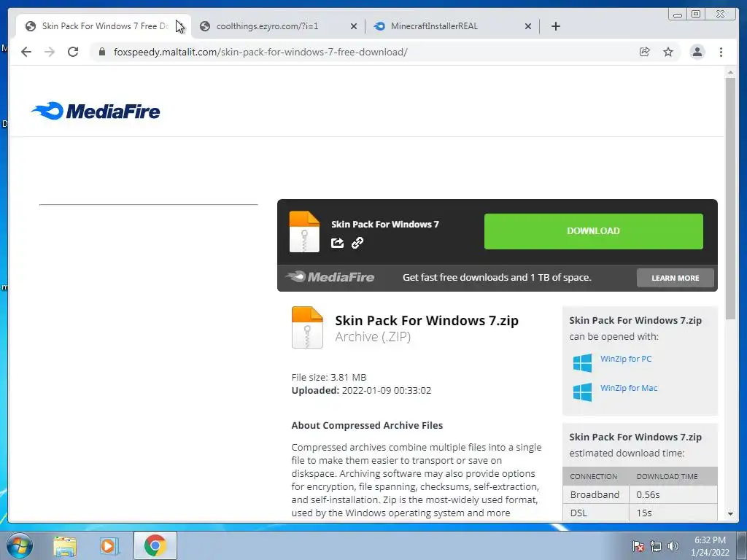Screen dimensions: 747x560
Task: Click the padlock site info icon
Action: 102,52
